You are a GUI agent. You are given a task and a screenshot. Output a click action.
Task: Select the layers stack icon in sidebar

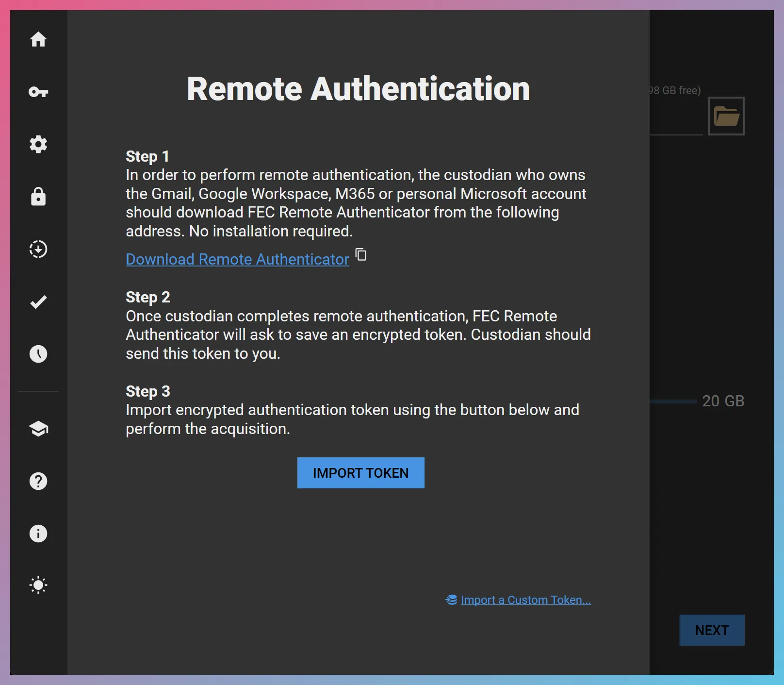pos(38,429)
